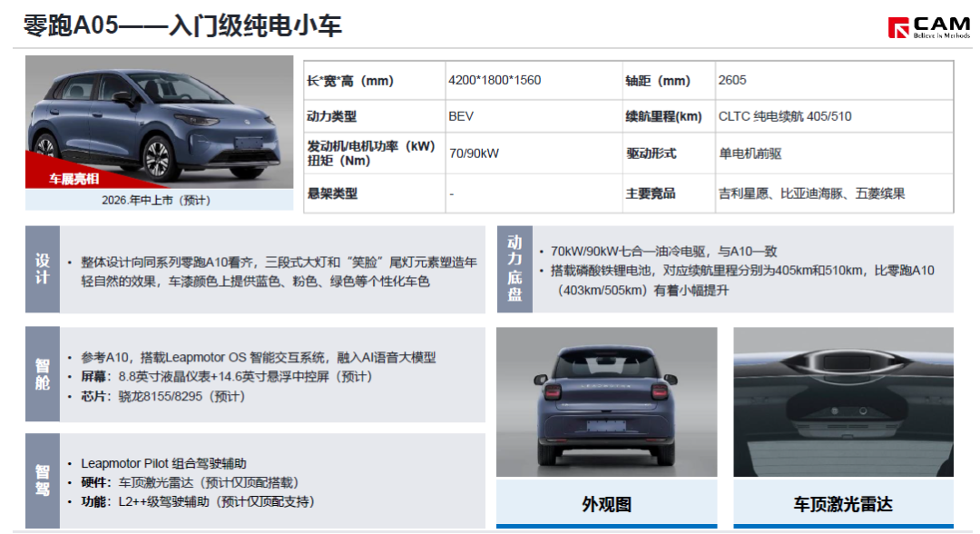The image size is (980, 534).
Task: Select the wheelbase value 2605
Action: 732,80
